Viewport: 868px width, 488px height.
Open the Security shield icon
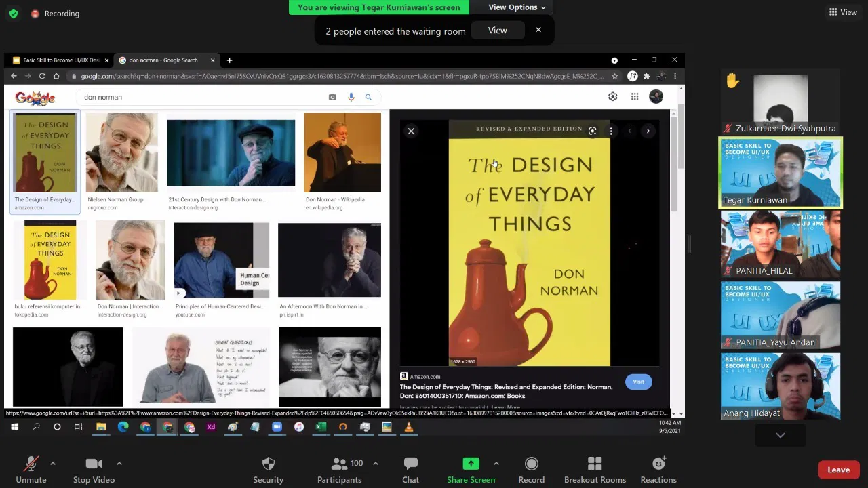268,464
